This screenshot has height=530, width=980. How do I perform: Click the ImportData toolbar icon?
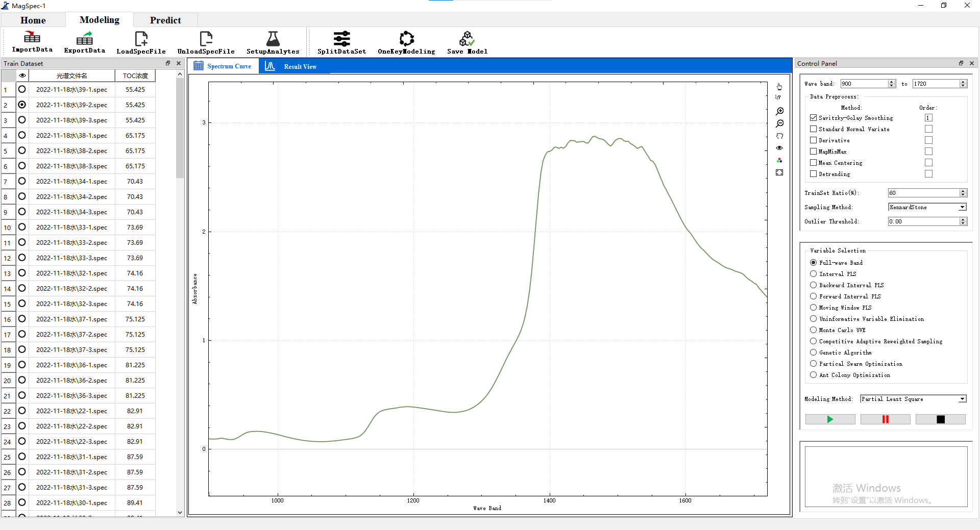pyautogui.click(x=32, y=42)
